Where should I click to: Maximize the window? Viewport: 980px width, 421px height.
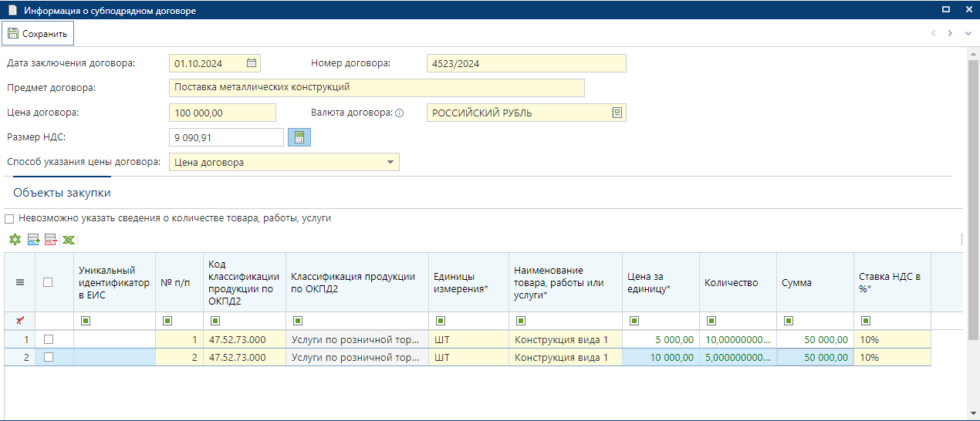click(x=945, y=10)
